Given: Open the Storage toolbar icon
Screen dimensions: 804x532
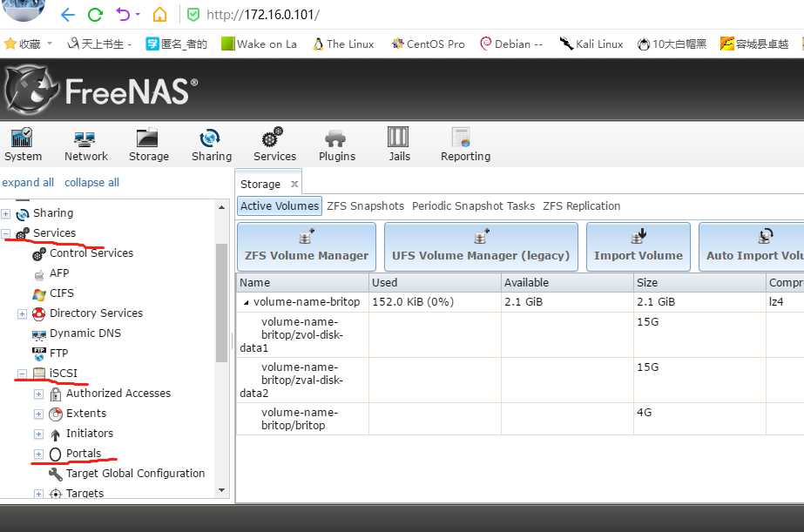Looking at the screenshot, I should tap(149, 145).
